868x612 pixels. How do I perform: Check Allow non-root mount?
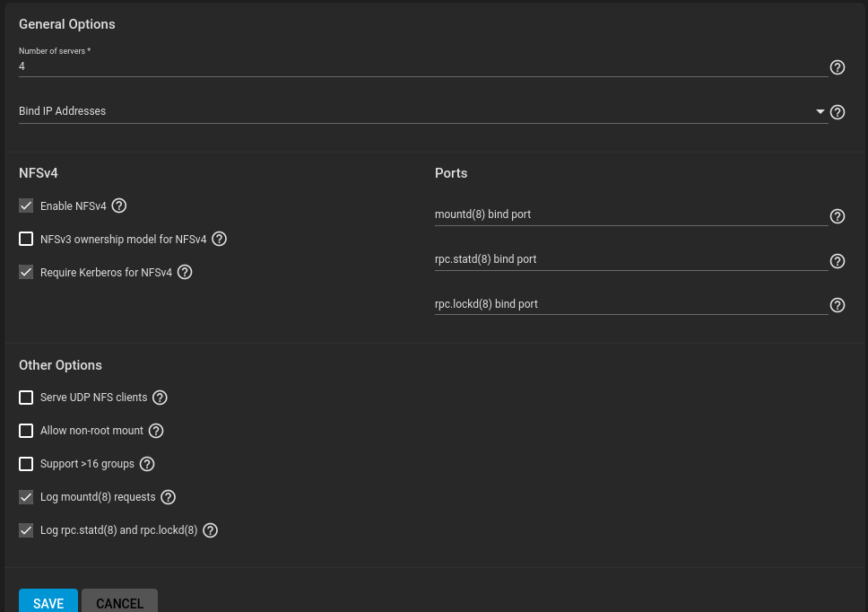click(26, 431)
